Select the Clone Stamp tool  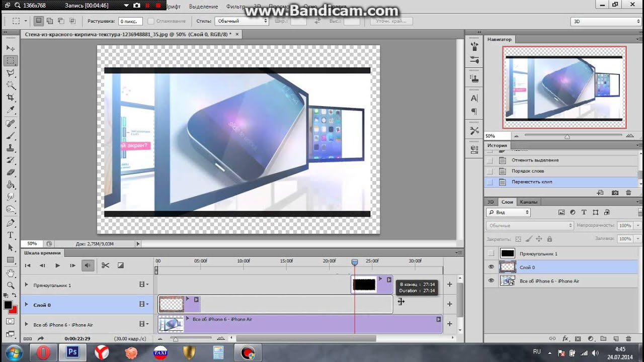click(11, 148)
